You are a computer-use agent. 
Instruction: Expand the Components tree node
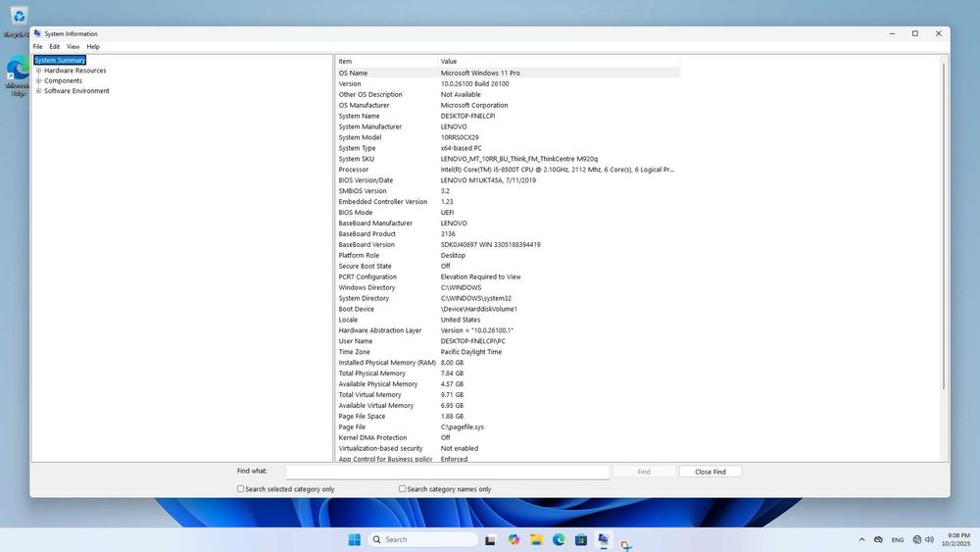tap(39, 80)
